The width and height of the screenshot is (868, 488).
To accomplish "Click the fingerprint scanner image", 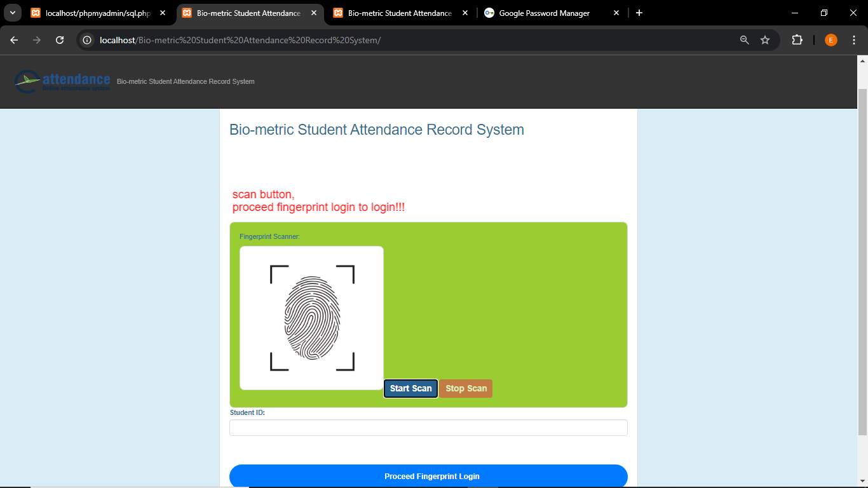I will tap(311, 318).
